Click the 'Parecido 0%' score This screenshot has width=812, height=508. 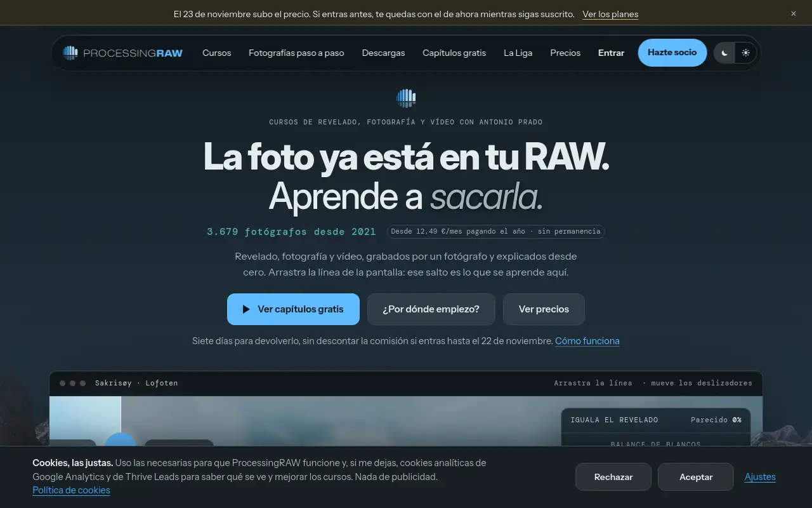pos(716,420)
